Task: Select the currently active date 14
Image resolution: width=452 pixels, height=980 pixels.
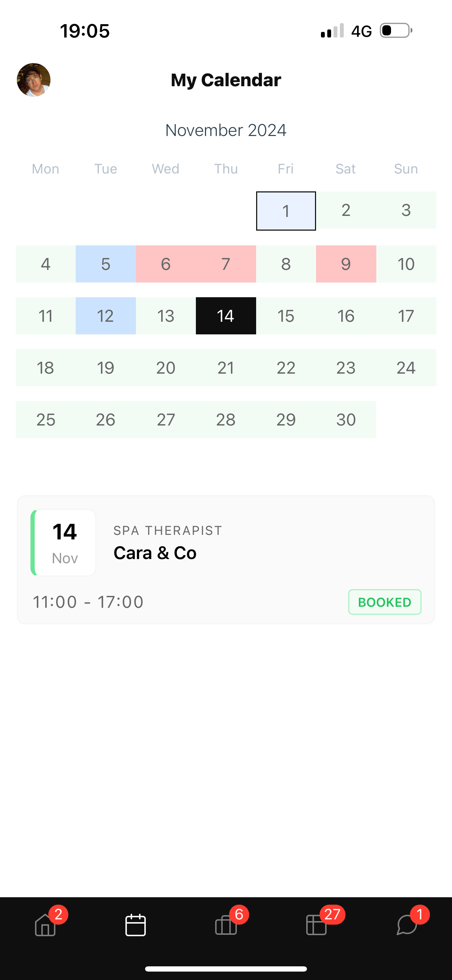Action: point(226,316)
